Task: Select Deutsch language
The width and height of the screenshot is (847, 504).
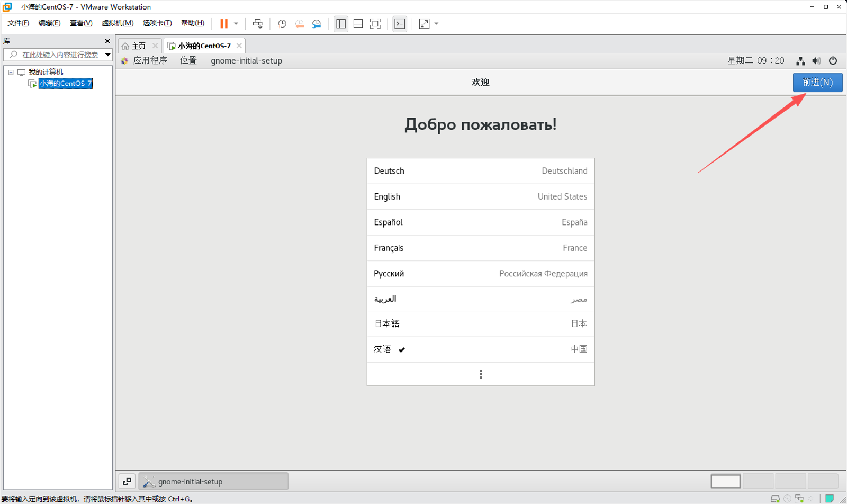Action: tap(481, 171)
